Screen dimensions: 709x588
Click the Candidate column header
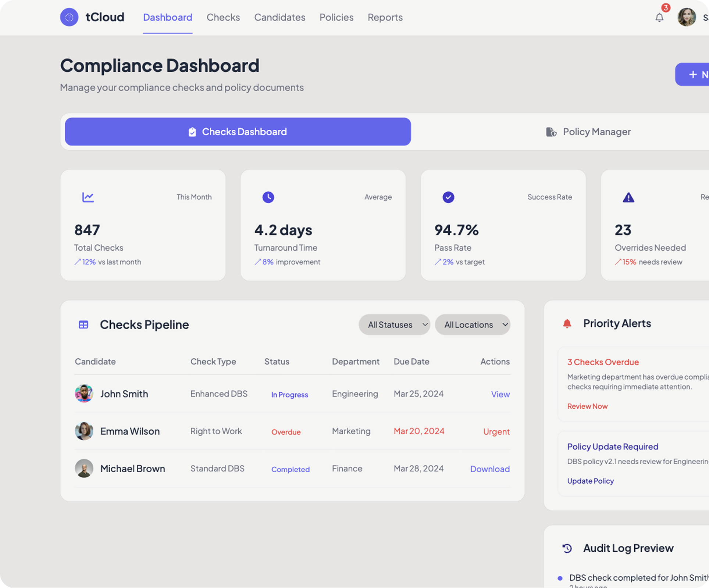(x=95, y=362)
